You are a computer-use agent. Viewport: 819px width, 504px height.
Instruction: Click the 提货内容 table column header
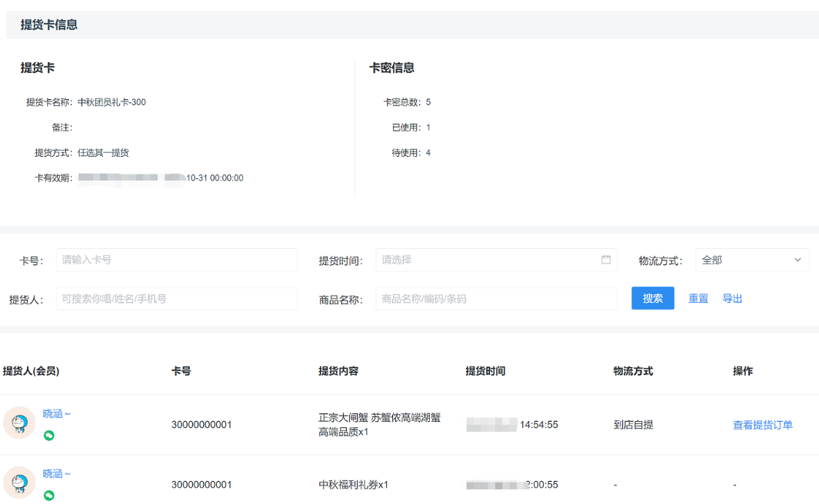338,371
